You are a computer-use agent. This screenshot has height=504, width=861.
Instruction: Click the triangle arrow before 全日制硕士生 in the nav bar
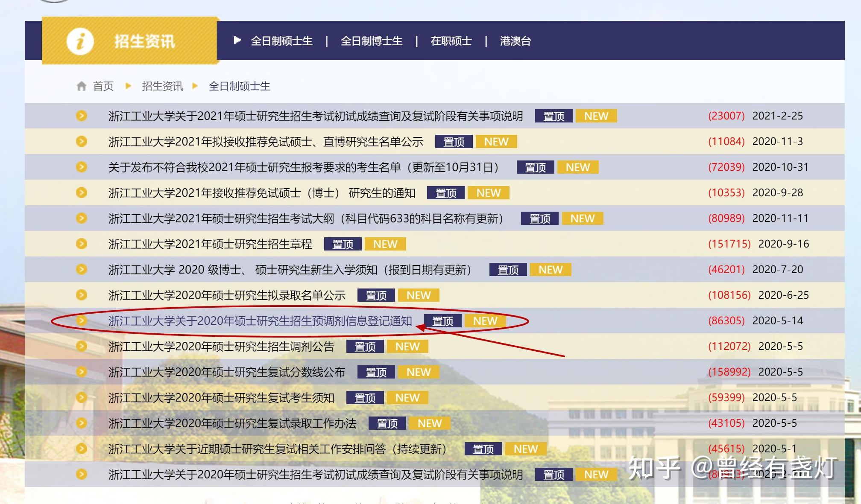click(237, 41)
